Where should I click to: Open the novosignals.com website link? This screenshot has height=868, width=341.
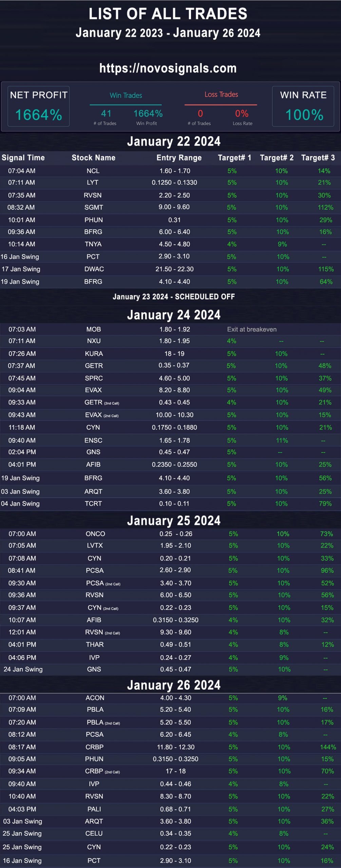[168, 68]
